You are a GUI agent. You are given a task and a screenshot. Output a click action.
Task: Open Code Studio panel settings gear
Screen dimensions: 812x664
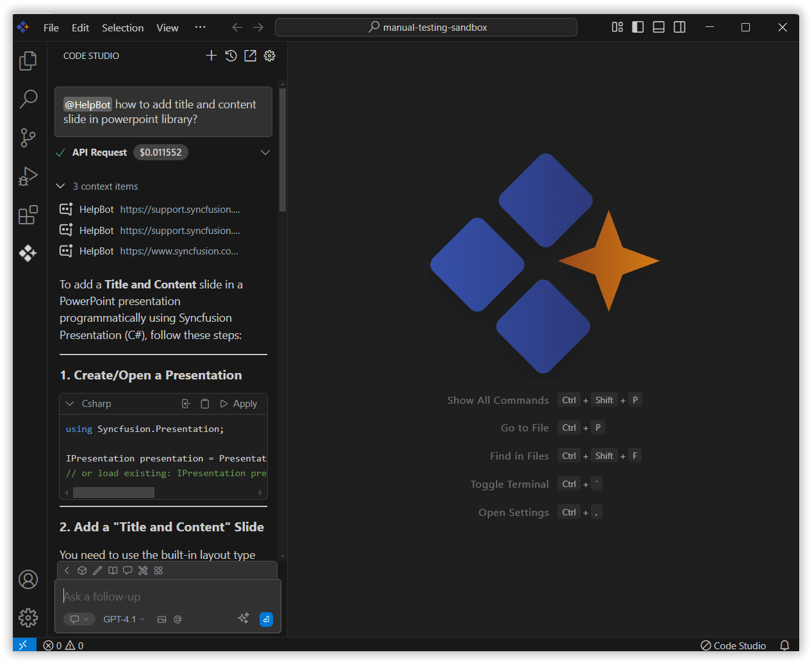coord(270,56)
